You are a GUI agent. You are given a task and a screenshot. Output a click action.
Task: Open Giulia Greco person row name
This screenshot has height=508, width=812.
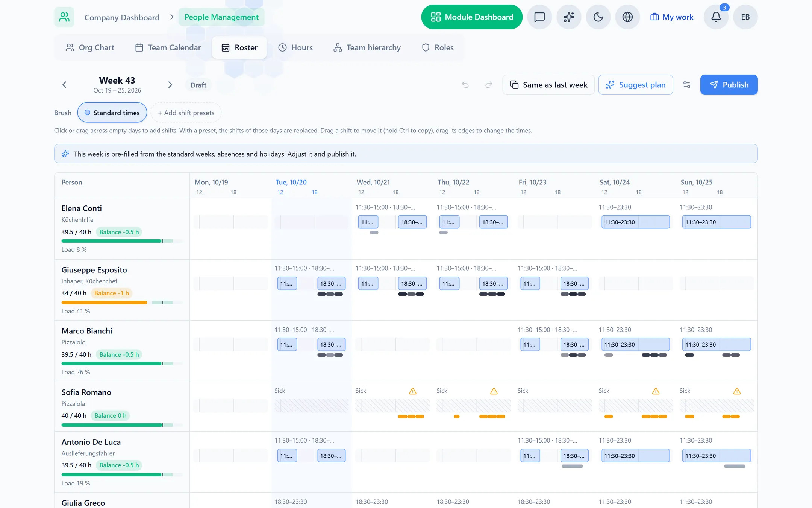tap(83, 503)
